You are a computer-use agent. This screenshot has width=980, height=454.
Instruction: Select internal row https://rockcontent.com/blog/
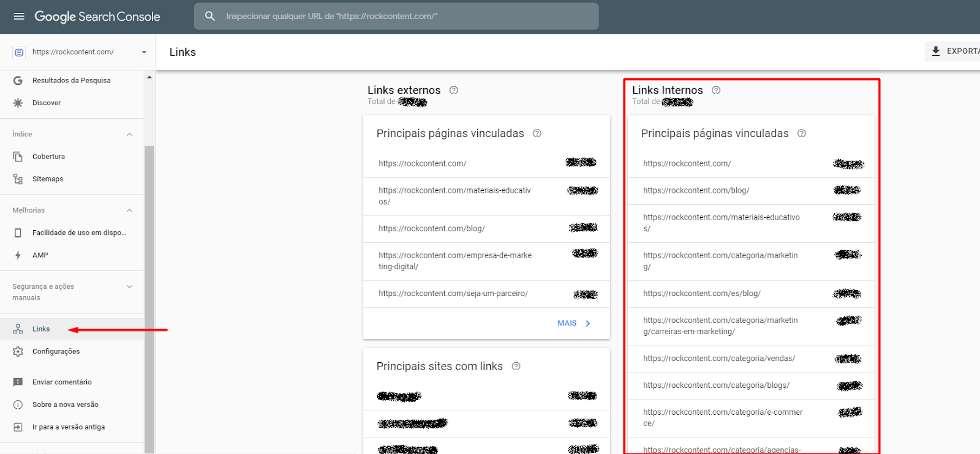[751, 191]
